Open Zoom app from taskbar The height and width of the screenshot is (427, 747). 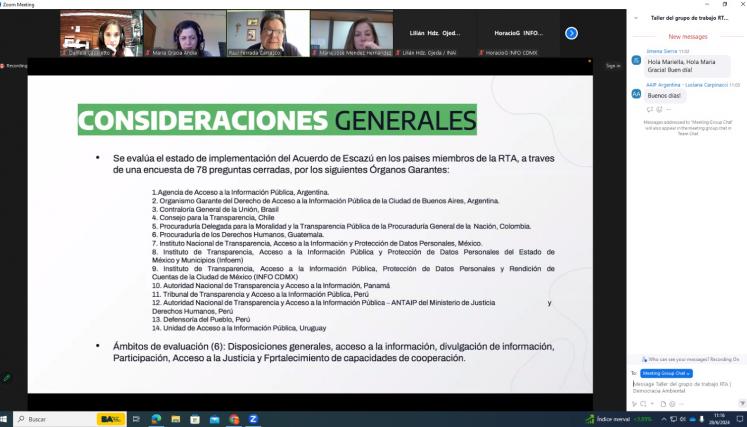pos(253,419)
